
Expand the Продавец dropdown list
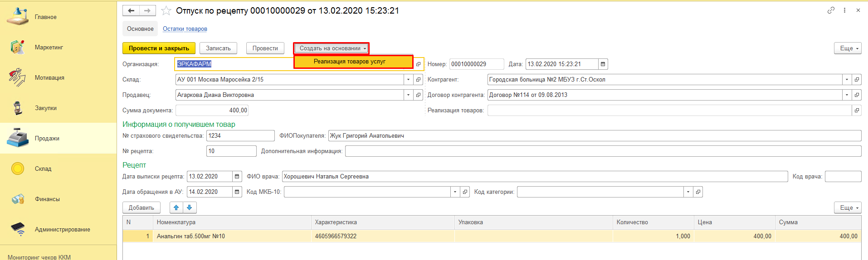pyautogui.click(x=408, y=95)
